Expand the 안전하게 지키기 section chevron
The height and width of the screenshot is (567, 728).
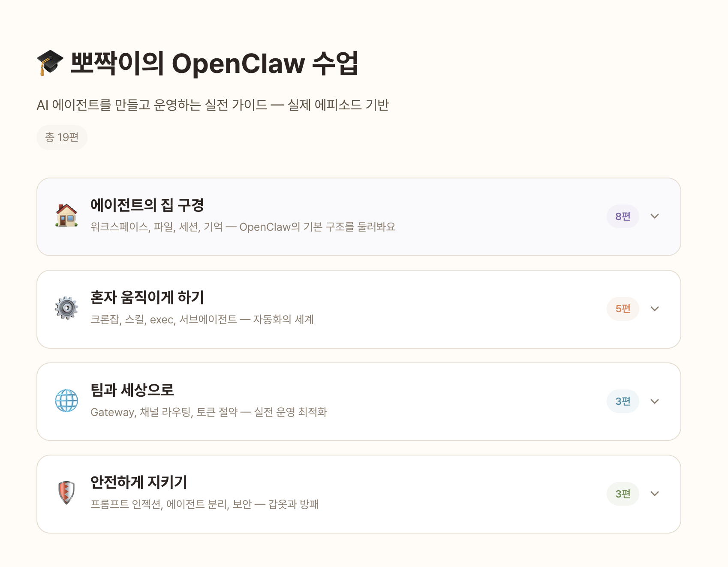(655, 494)
